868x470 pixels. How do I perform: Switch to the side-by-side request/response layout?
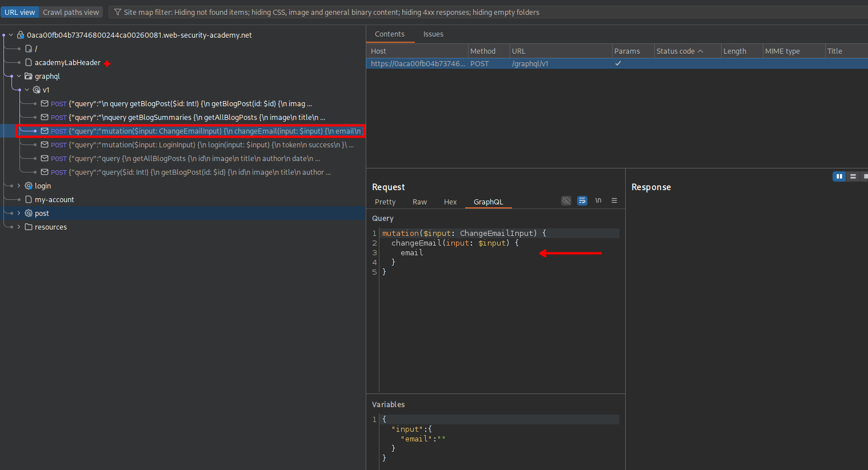pos(839,176)
